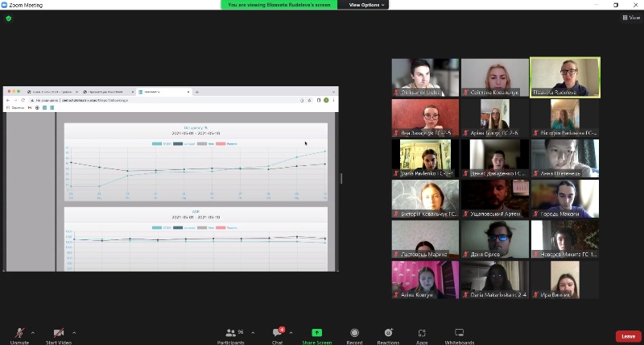This screenshot has width=644, height=345.
Task: Toggle first teal legend swatch in Occupancy chart
Action: click(157, 144)
